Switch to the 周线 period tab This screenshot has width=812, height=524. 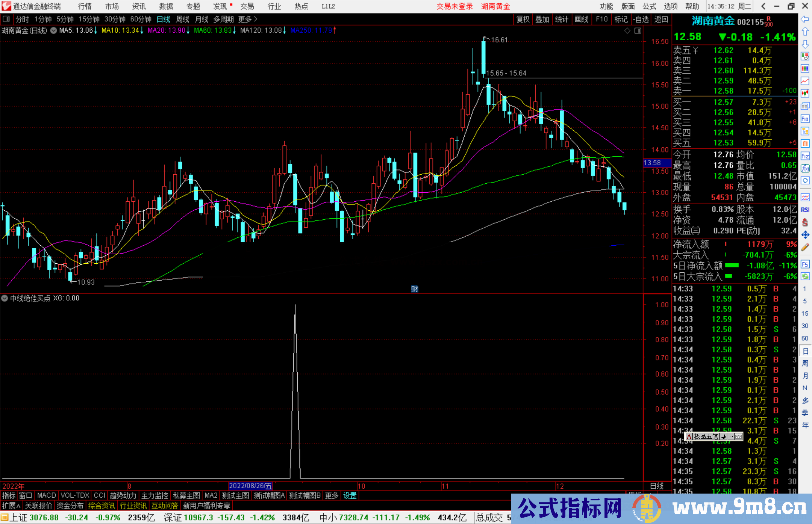coord(183,19)
